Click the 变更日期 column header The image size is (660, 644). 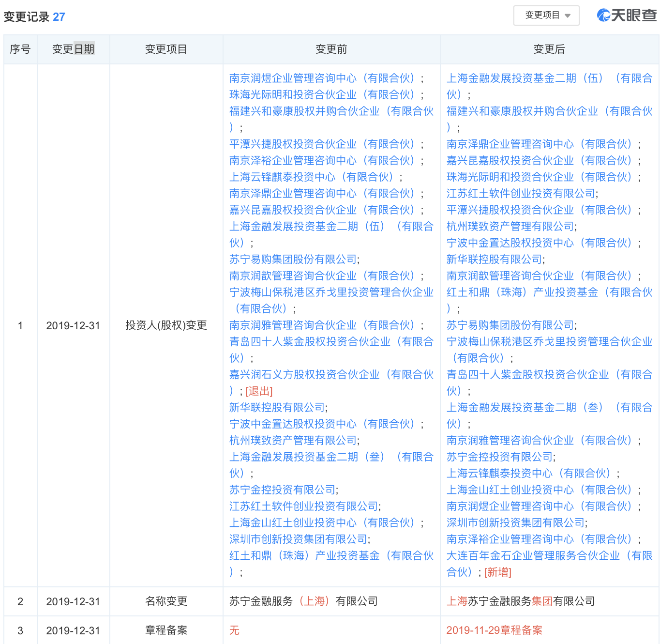tap(73, 49)
